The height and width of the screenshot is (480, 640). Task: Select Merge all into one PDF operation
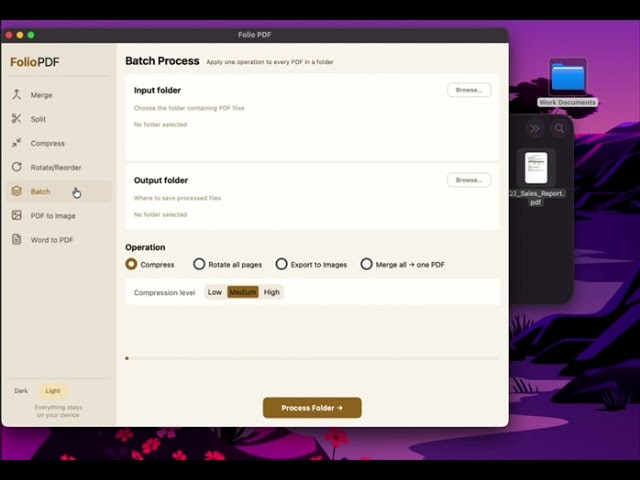367,264
